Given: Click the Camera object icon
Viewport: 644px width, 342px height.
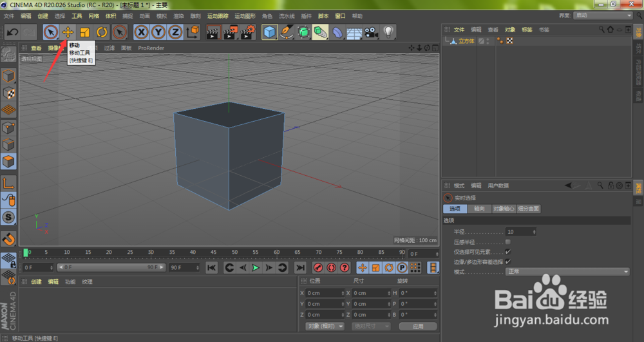Looking at the screenshot, I should tap(372, 32).
